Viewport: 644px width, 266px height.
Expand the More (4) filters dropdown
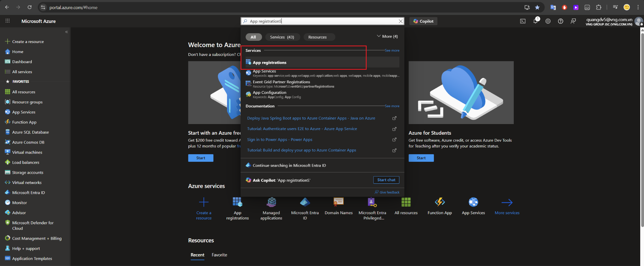click(x=387, y=36)
